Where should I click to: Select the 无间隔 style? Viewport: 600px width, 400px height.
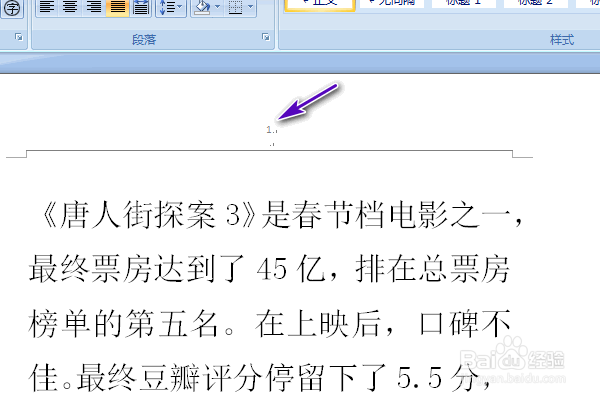(392, 3)
